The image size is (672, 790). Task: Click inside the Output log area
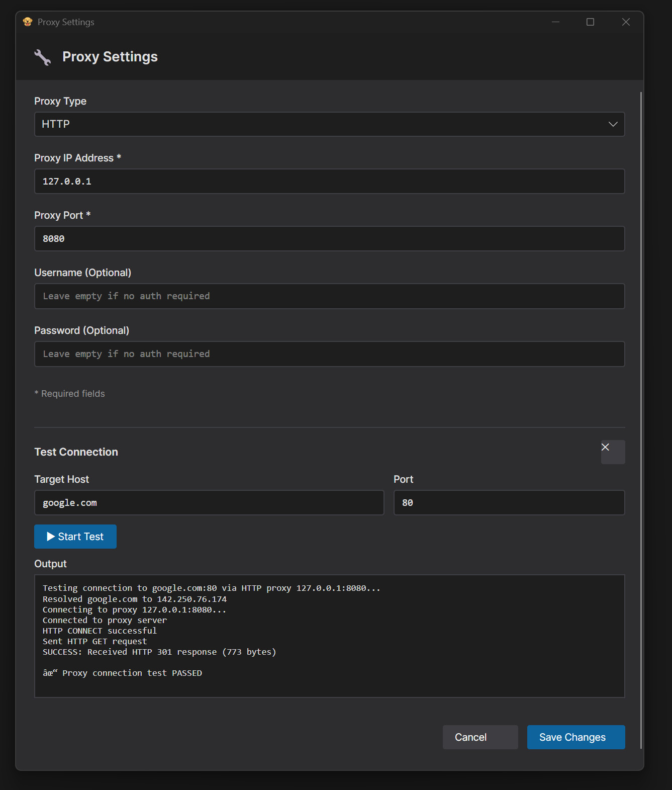[329, 636]
